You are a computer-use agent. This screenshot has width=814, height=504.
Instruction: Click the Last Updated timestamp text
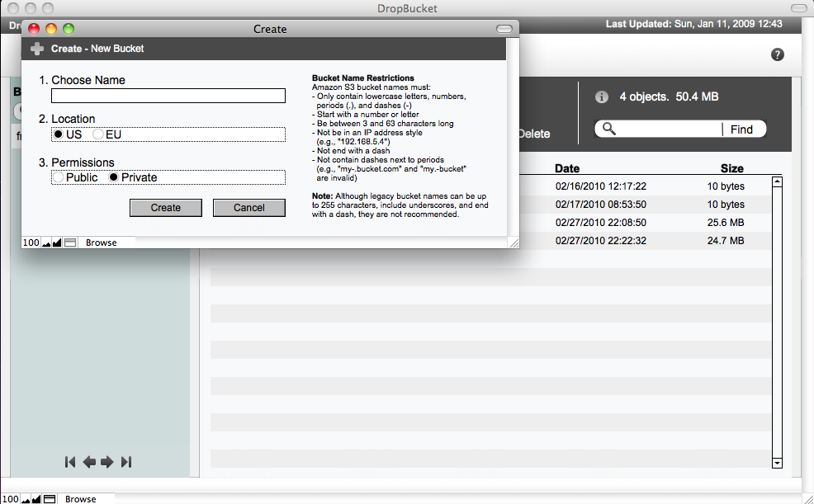pyautogui.click(x=694, y=24)
